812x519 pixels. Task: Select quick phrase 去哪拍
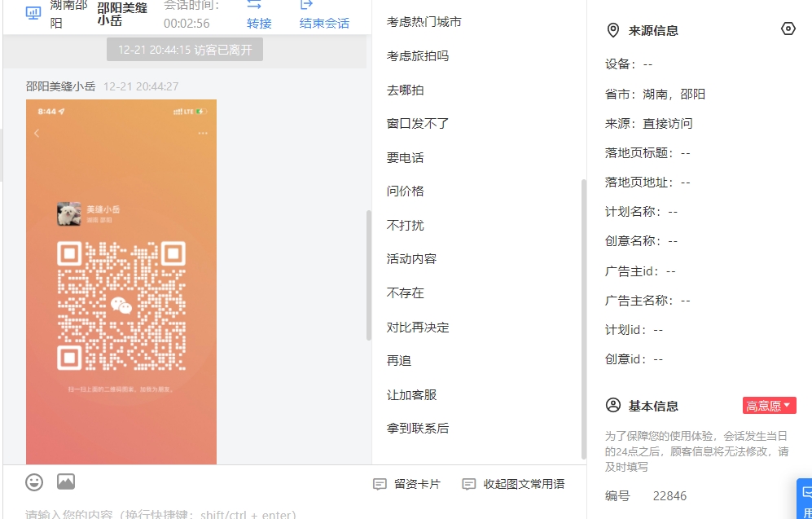tap(406, 90)
